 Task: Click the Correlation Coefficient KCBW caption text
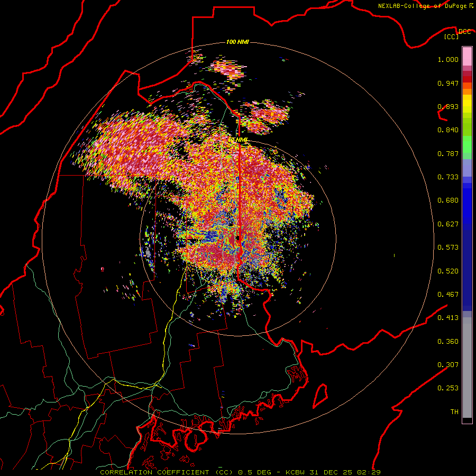click(241, 472)
